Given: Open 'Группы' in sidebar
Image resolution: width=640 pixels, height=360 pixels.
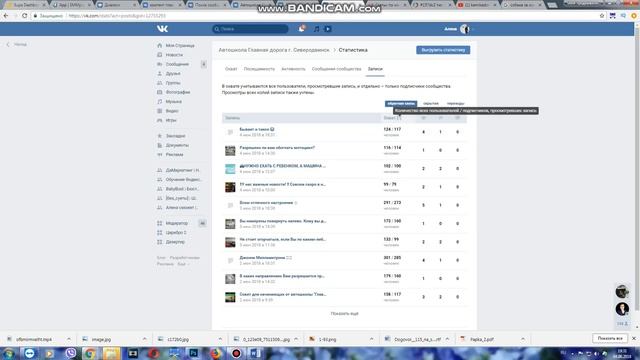Looking at the screenshot, I should tap(173, 83).
